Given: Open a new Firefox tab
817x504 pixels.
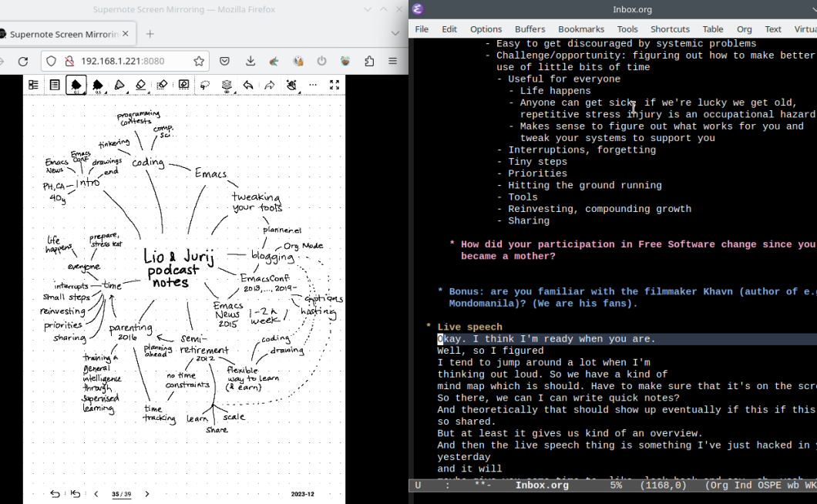Looking at the screenshot, I should click(x=150, y=34).
